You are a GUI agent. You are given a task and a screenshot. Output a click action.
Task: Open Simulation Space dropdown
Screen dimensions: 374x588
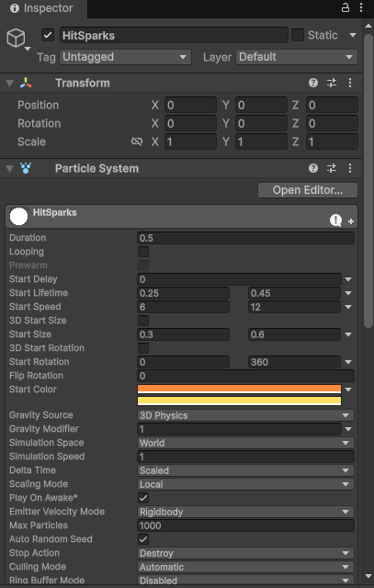(245, 443)
